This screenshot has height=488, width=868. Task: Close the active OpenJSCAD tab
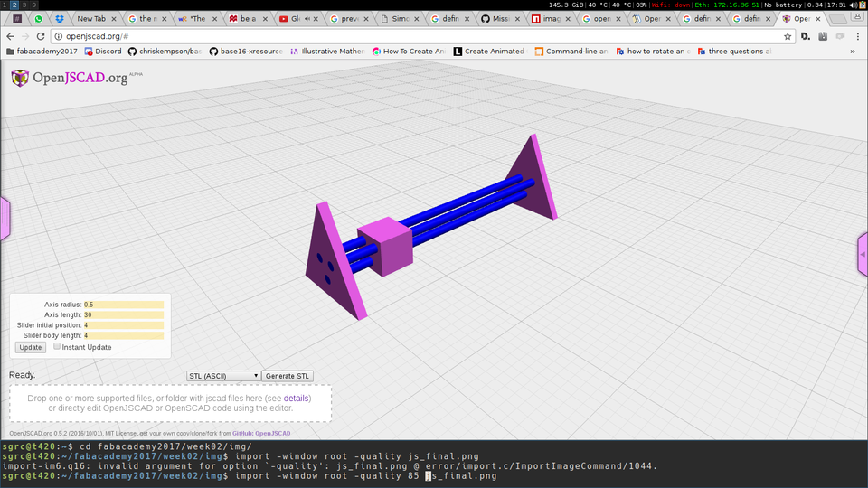pyautogui.click(x=818, y=19)
